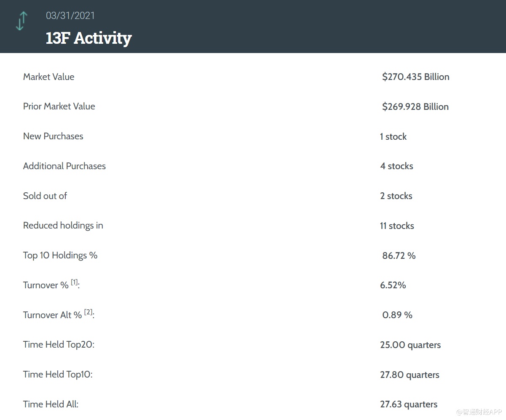
Task: Open the 1 stock new purchases value
Action: (393, 137)
